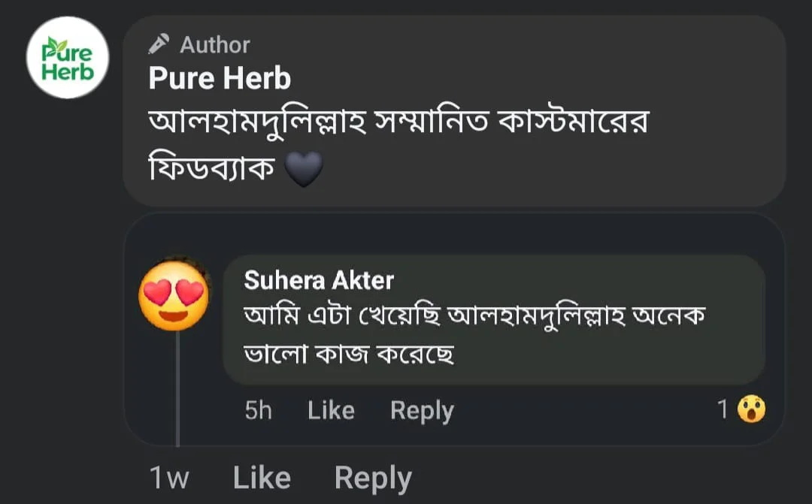Click the Author pencil icon
Image resolution: width=812 pixels, height=504 pixels.
[159, 45]
